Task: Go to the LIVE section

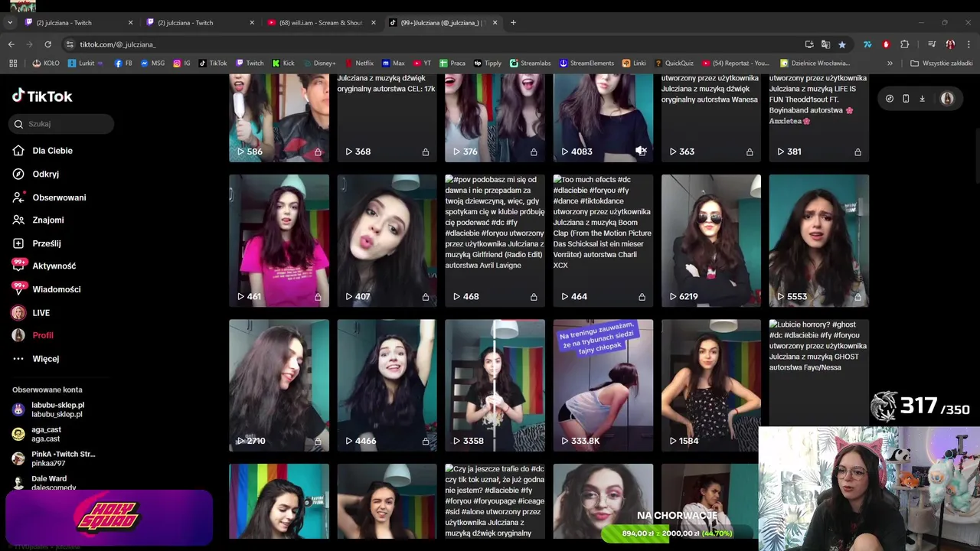Action: tap(41, 313)
